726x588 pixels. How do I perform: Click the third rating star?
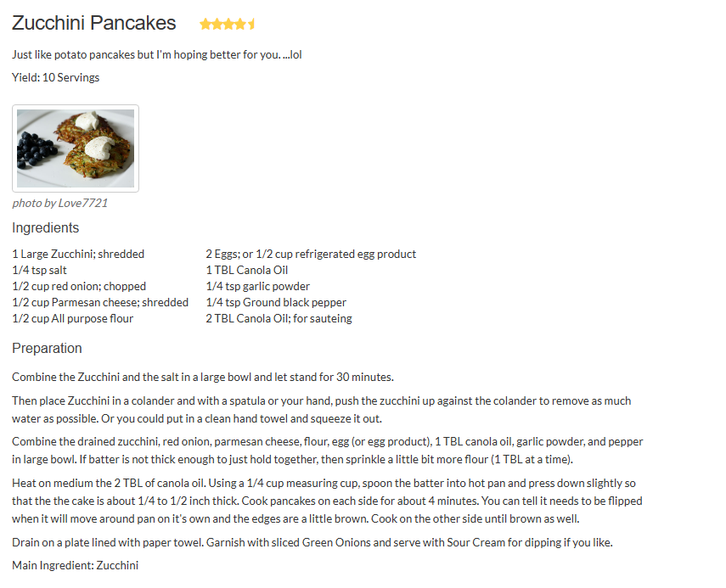(228, 25)
